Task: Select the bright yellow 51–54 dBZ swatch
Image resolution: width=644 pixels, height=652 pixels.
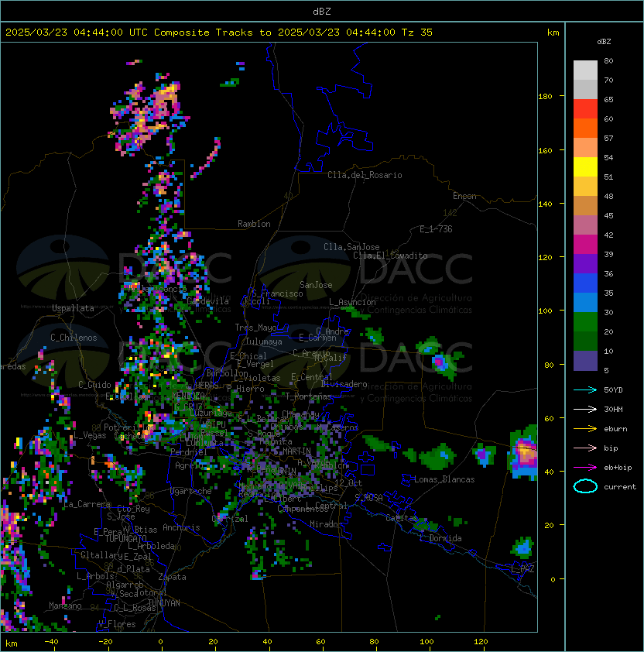Action: 585,167
